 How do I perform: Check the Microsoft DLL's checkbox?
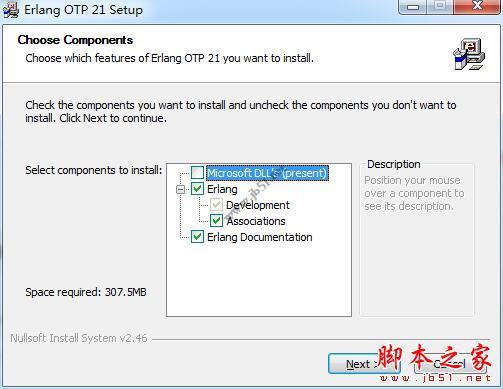point(197,173)
